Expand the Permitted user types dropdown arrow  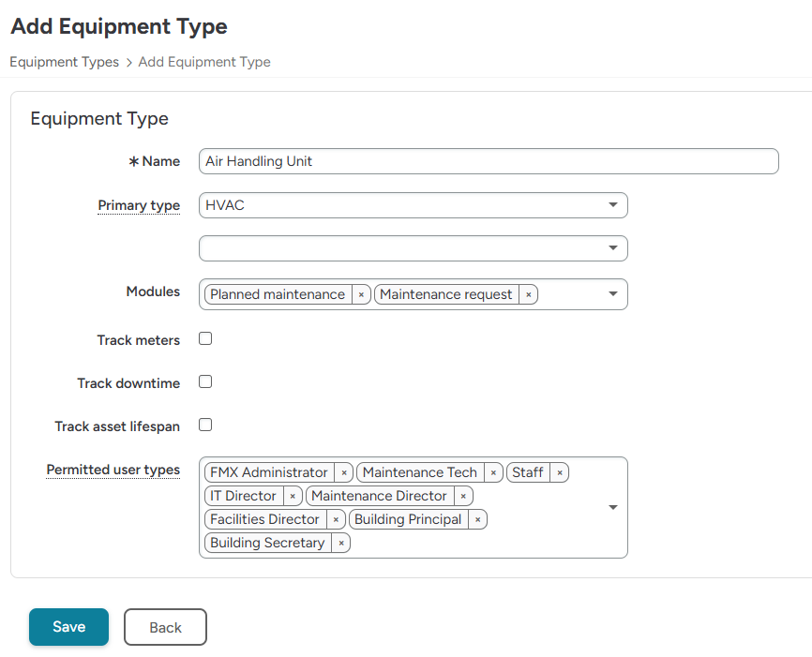(x=612, y=507)
